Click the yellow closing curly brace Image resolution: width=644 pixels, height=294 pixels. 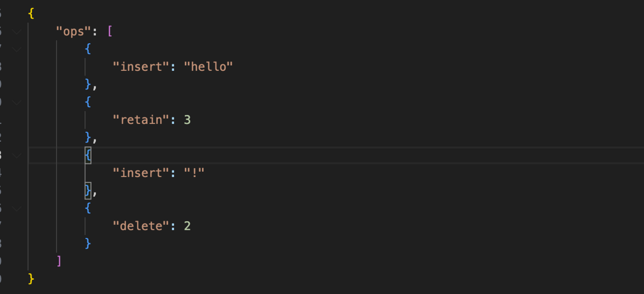coord(31,279)
